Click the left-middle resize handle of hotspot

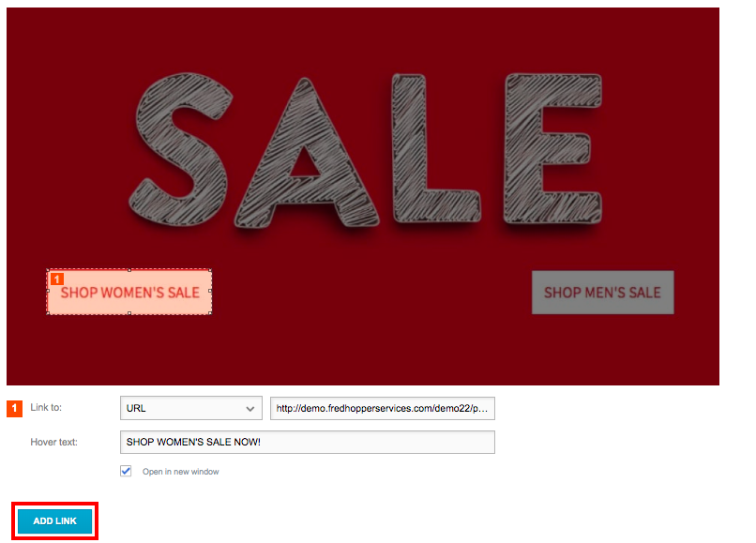tap(48, 291)
